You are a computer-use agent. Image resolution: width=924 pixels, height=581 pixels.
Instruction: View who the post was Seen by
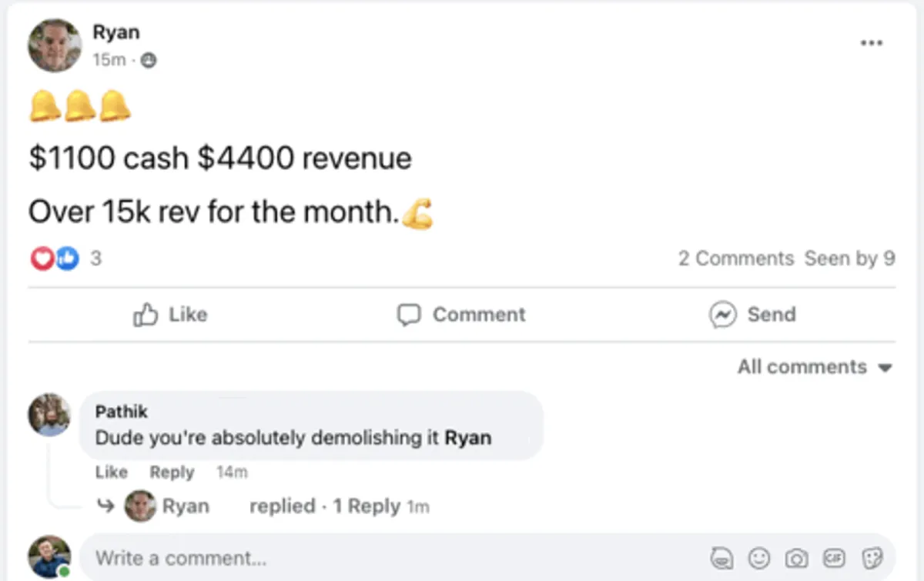[849, 259]
